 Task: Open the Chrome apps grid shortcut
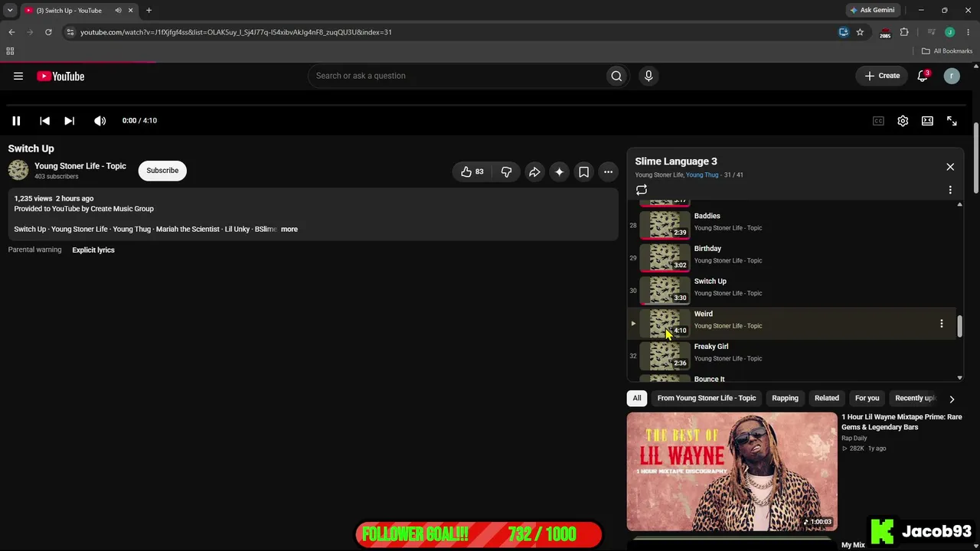coord(10,51)
